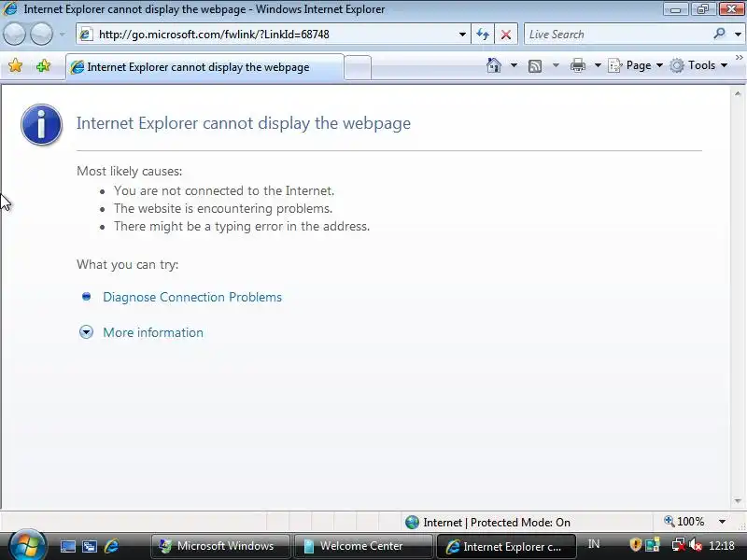Image resolution: width=747 pixels, height=560 pixels.
Task: Click the 'What you can try:' label
Action: [127, 265]
